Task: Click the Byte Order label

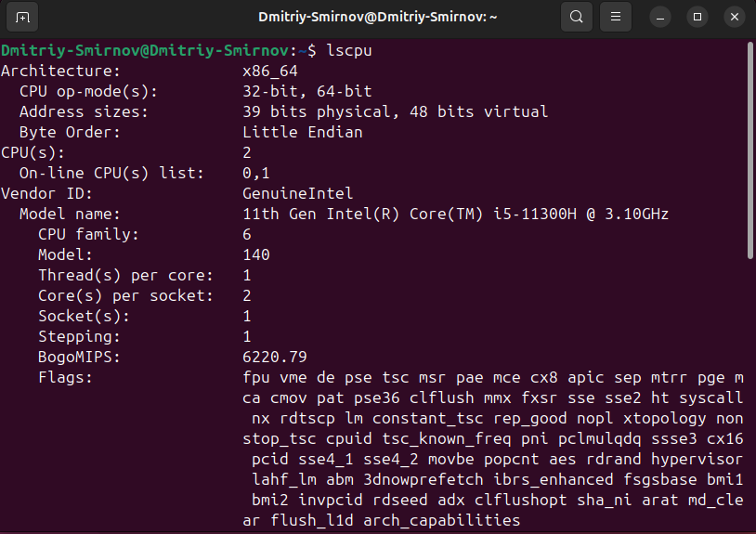Action: (70, 132)
